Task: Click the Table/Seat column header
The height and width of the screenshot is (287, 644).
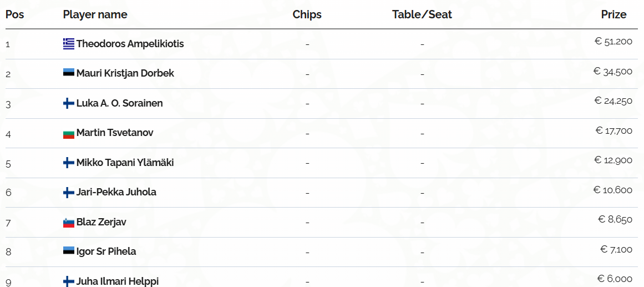Action: [422, 14]
